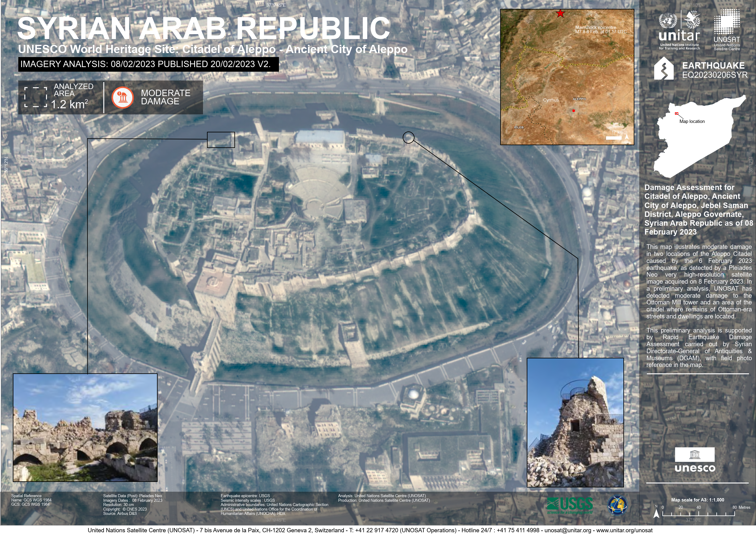Click the unosat@unitar.org email address
756x535 pixels.
tap(567, 530)
